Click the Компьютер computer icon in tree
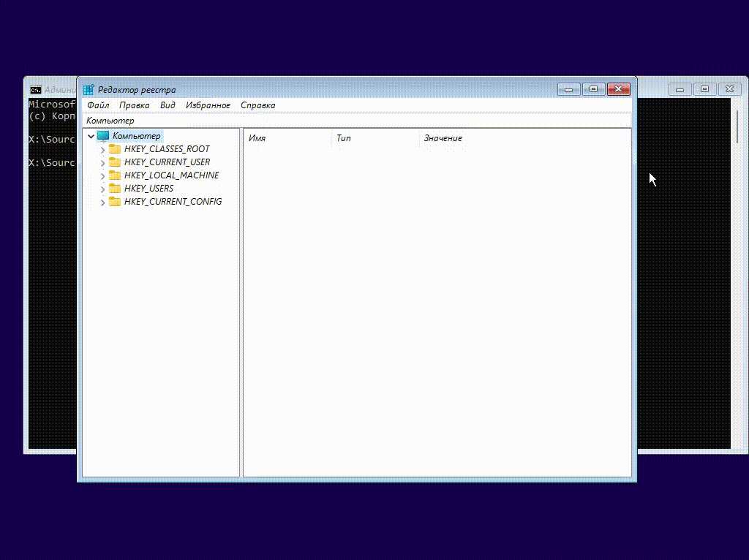This screenshot has height=560, width=749. click(103, 136)
